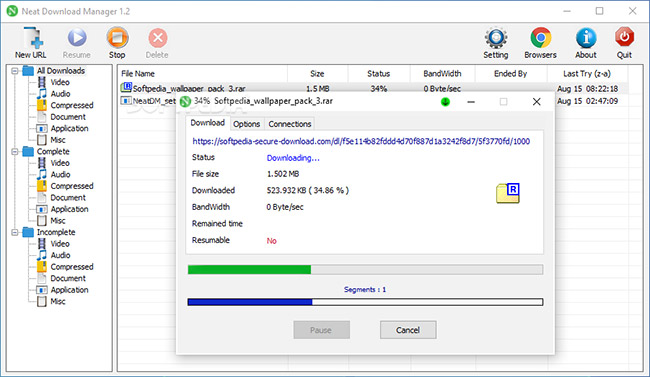Select Compressed under All Downloads
This screenshot has height=377, width=650.
tap(72, 105)
